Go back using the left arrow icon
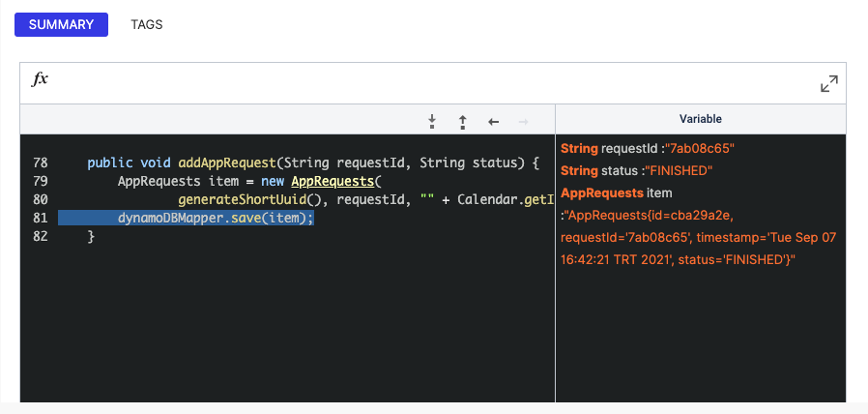The height and width of the screenshot is (414, 868). 494,121
